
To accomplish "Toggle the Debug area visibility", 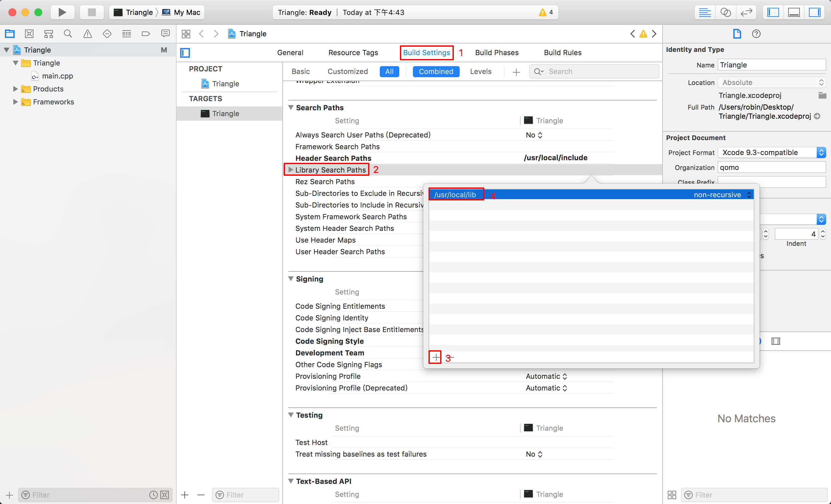I will (794, 12).
